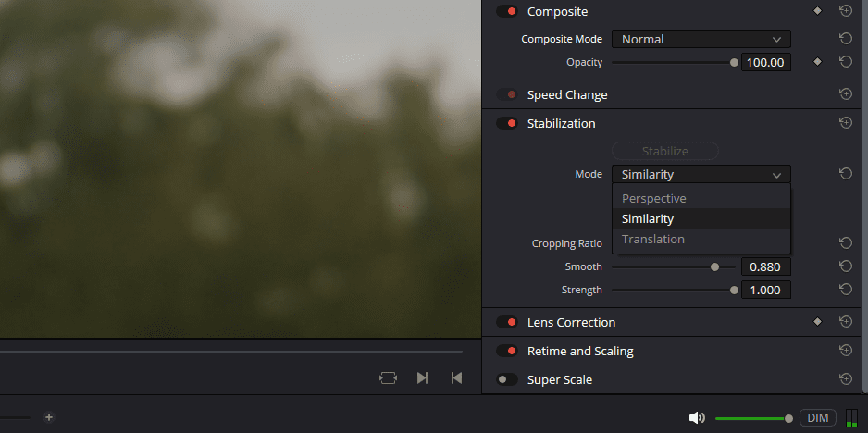This screenshot has height=433, width=868.
Task: Disable the Composite toggle
Action: [x=506, y=11]
